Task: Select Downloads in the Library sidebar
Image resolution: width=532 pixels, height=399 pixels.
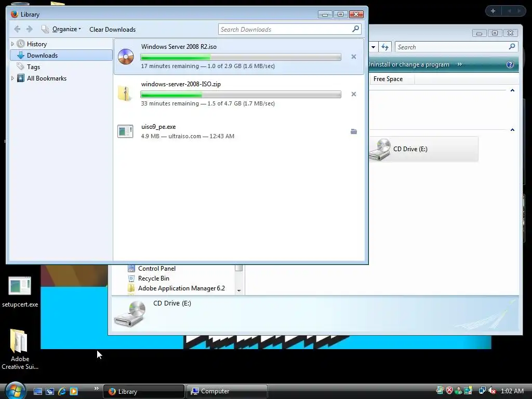Action: (x=61, y=55)
